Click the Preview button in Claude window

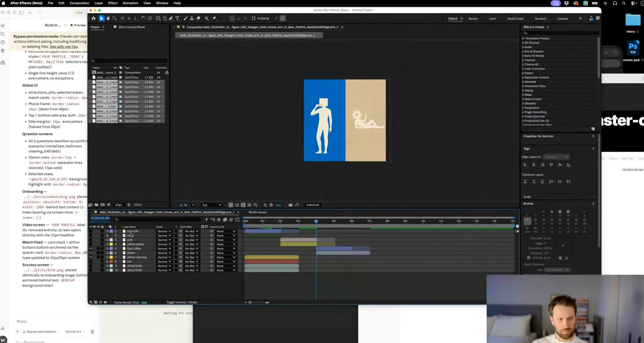tap(78, 25)
